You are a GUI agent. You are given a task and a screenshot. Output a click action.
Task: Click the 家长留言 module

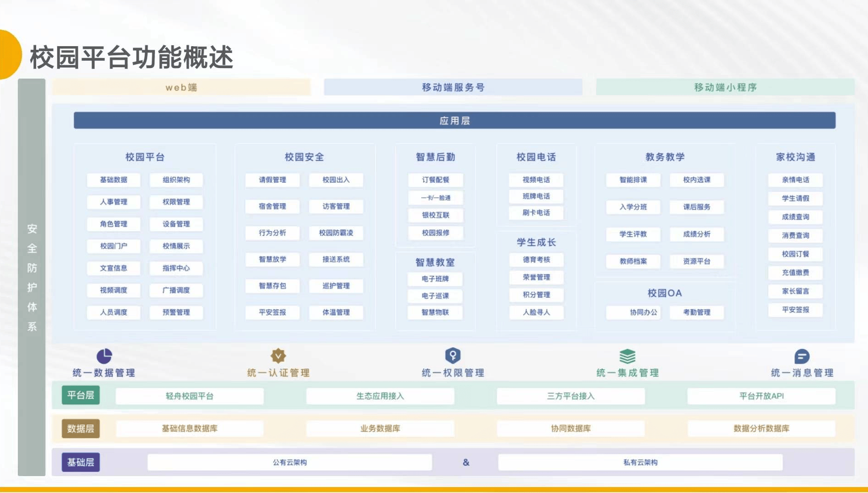click(795, 292)
